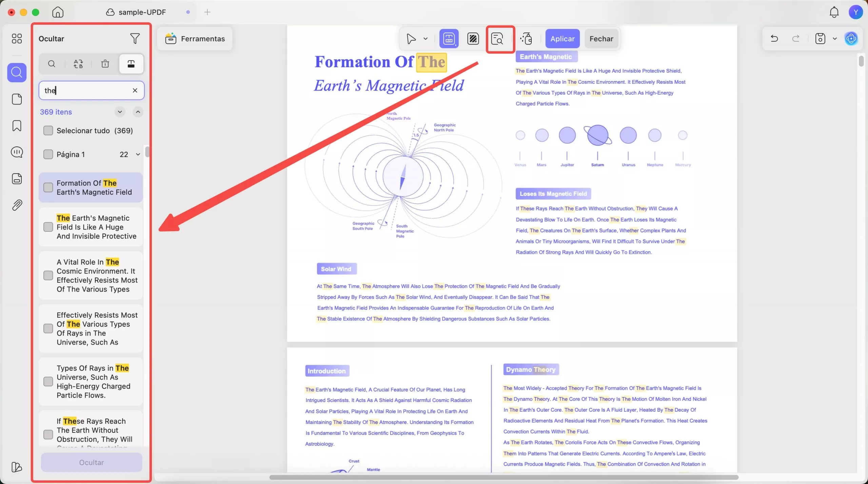
Task: Click the 'Introduction' heading in document
Action: pos(327,371)
